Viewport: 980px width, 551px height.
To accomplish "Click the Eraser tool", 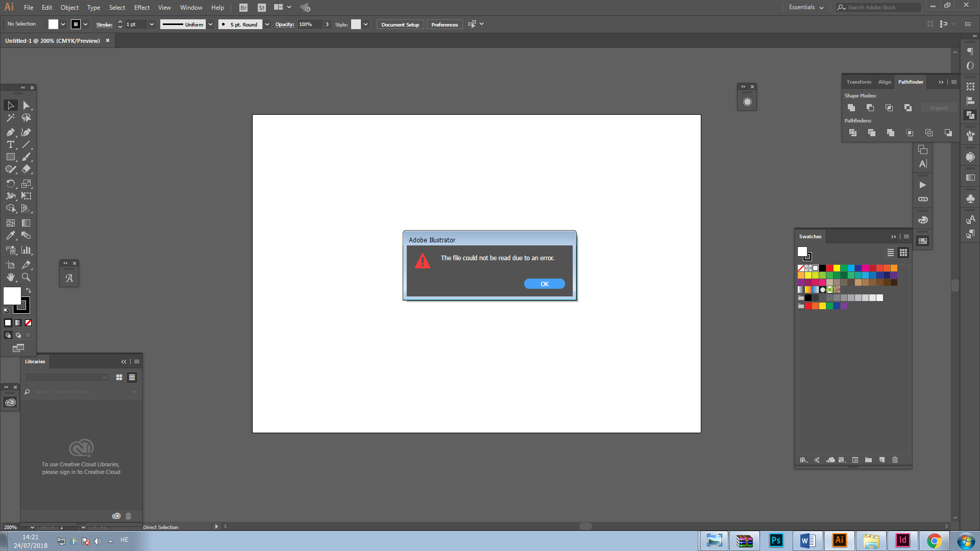I will 26,169.
